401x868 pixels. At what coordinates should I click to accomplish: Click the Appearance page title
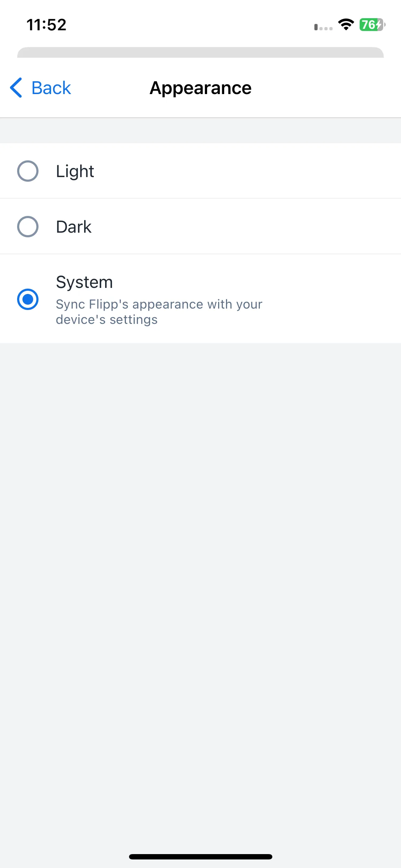(201, 88)
